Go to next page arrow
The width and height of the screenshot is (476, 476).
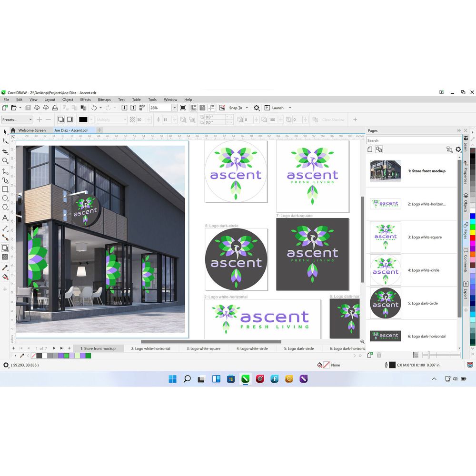(54, 348)
